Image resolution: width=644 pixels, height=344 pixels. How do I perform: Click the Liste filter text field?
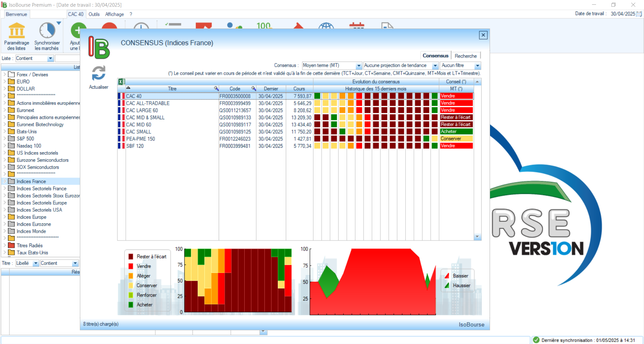(x=67, y=58)
